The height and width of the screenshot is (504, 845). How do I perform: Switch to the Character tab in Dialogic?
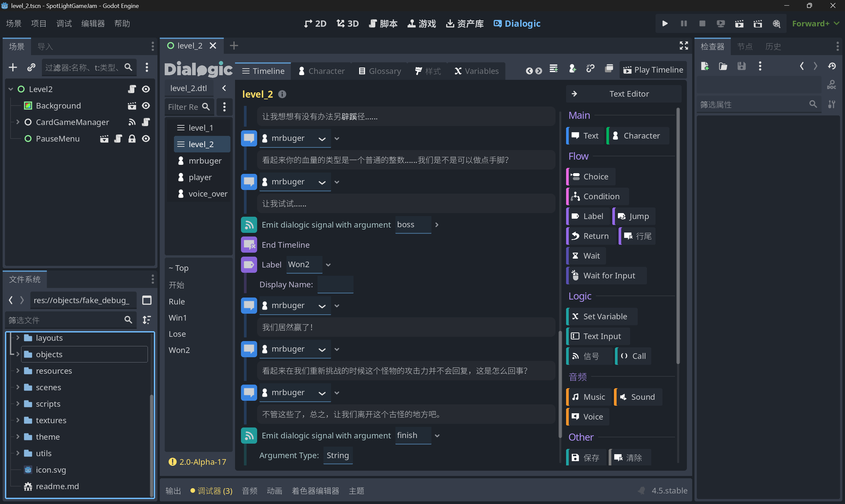click(321, 71)
